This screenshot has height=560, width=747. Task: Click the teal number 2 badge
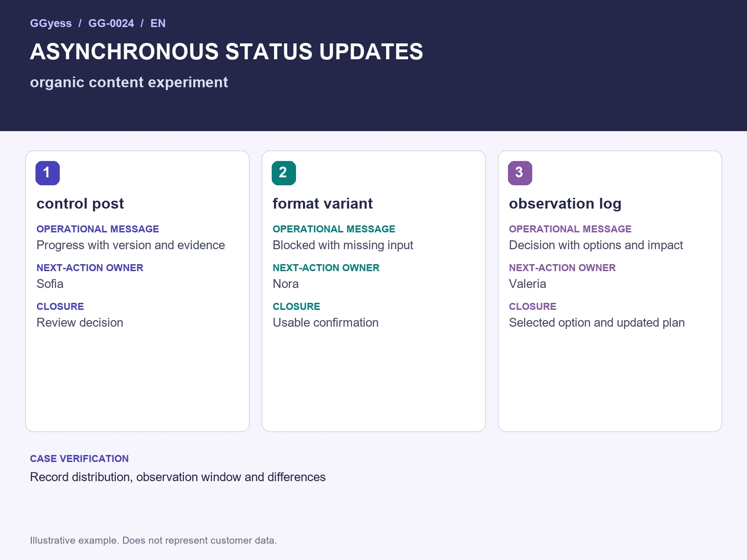point(284,173)
